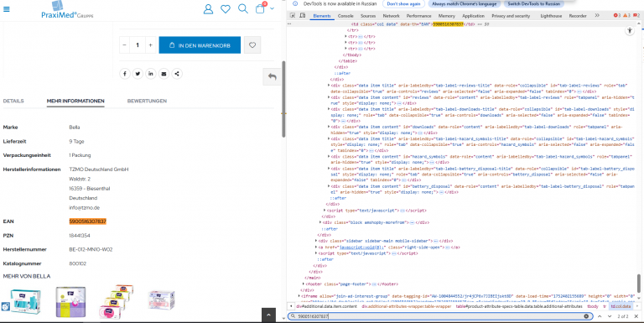Viewport: 644px width, 323px height.
Task: Open the Performance panel tab
Action: (419, 16)
